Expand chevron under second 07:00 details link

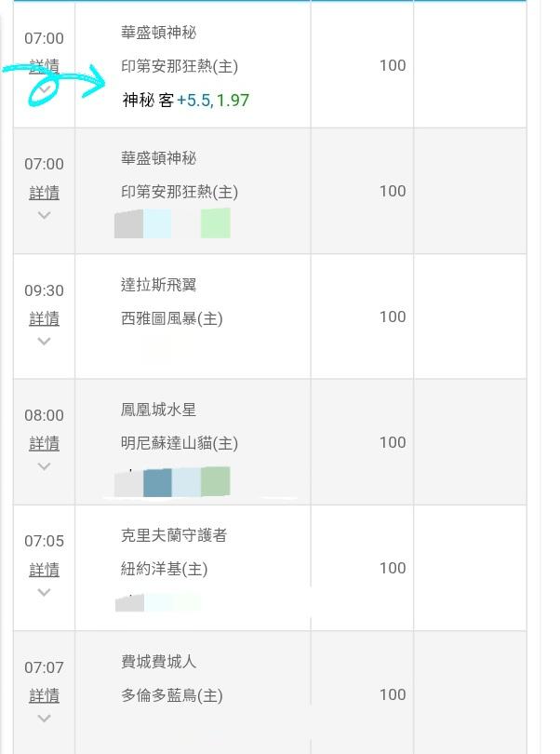45,215
